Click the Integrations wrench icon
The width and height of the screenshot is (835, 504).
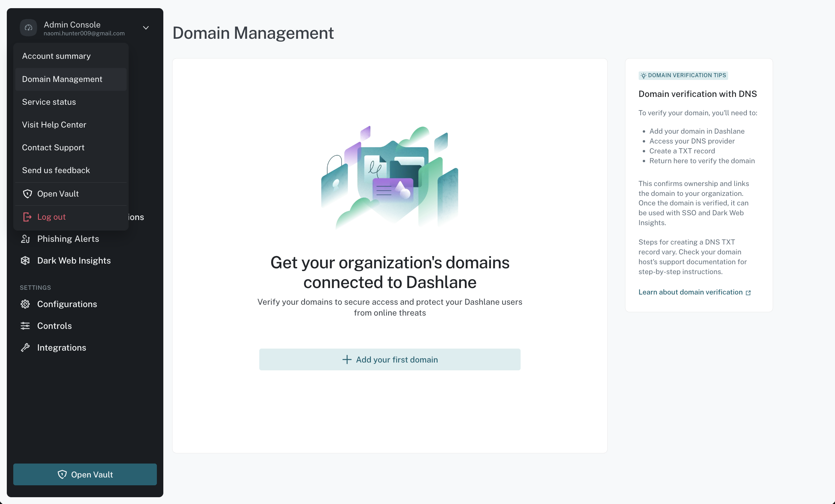[x=26, y=348]
